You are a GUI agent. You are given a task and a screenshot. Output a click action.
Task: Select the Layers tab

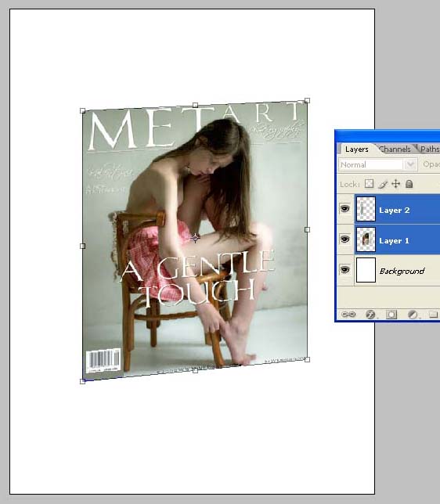pyautogui.click(x=356, y=149)
